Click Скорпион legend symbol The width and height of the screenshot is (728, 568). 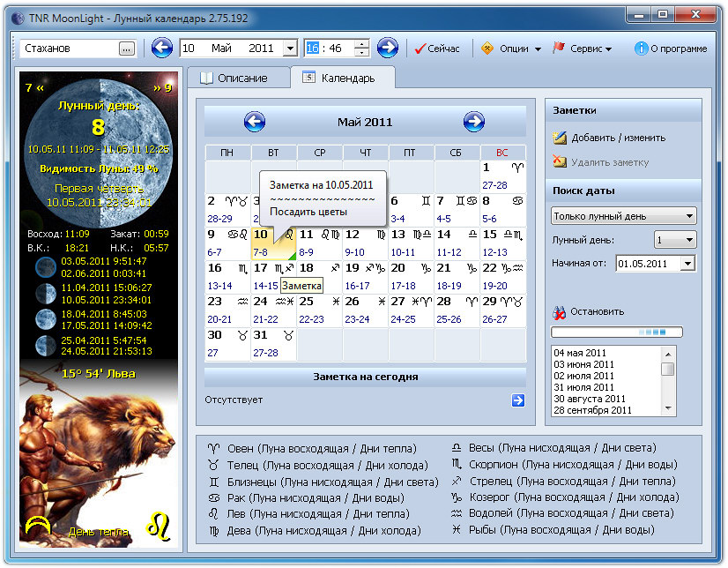tap(457, 465)
